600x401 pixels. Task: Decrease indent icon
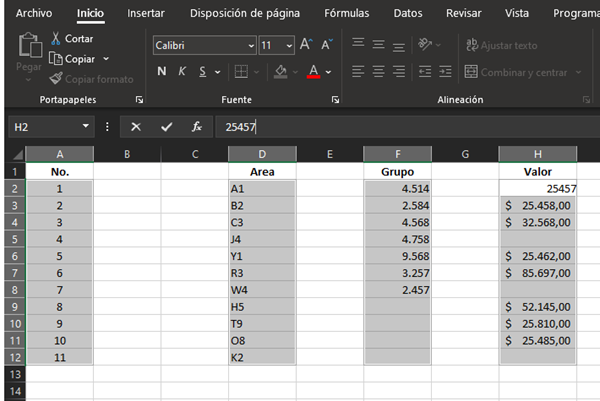[425, 72]
